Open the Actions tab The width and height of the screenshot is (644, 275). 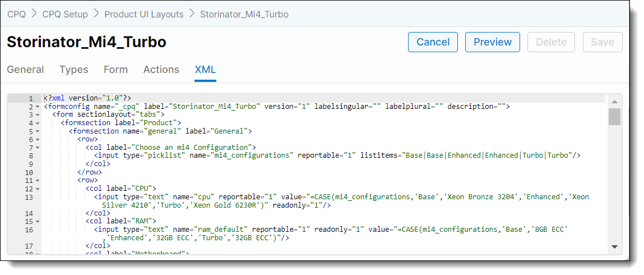[x=161, y=70]
